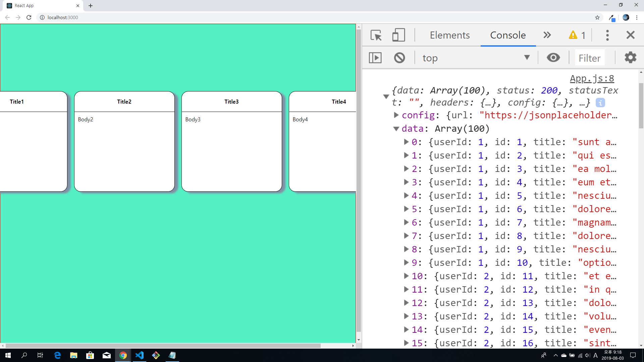This screenshot has width=644, height=362.
Task: Open Visual Studio Code from taskbar
Action: (140, 355)
